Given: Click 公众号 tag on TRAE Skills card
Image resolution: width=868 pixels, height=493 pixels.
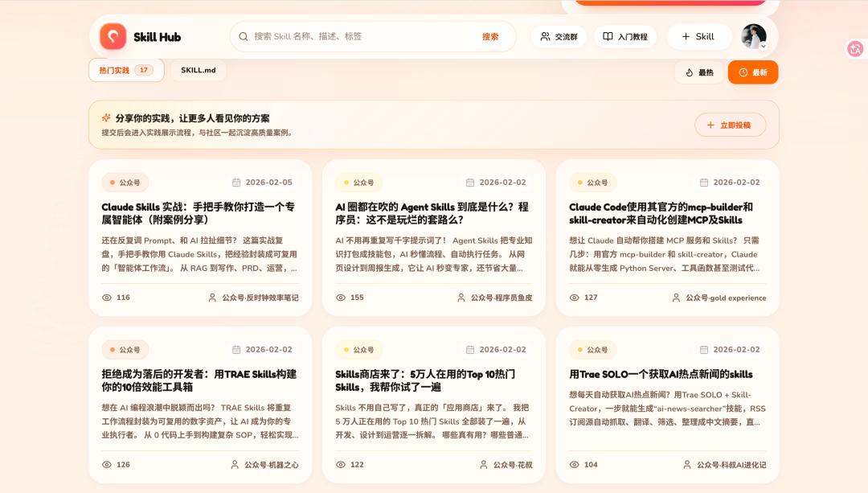Looking at the screenshot, I should tap(125, 350).
